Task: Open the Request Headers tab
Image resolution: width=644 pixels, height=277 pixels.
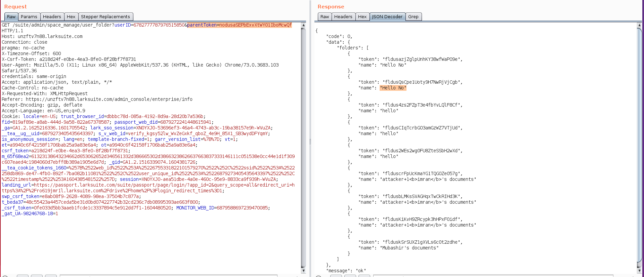Action: tap(52, 17)
